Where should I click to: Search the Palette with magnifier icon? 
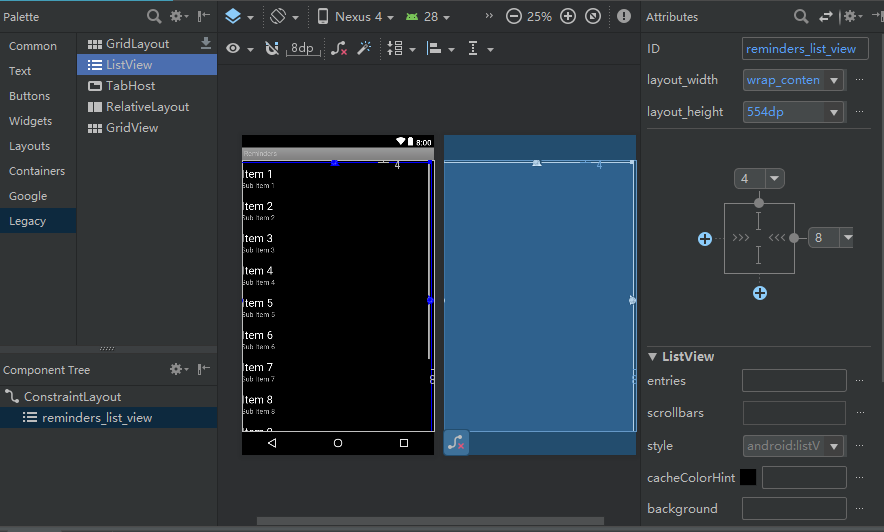tap(154, 16)
